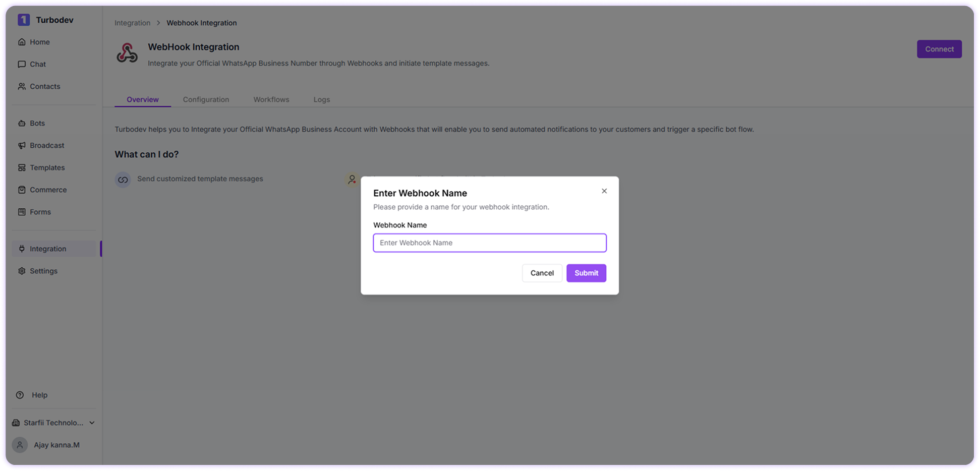This screenshot has height=471, width=980.
Task: Submit the webhook name
Action: 586,273
